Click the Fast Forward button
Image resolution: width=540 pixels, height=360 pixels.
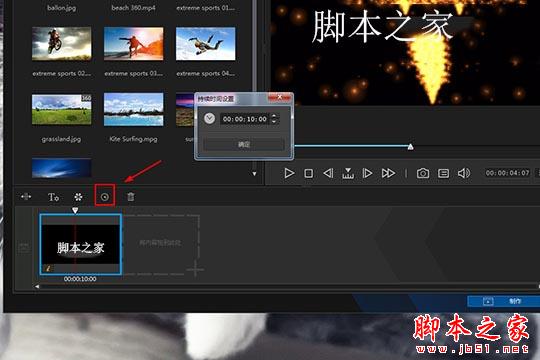pyautogui.click(x=388, y=173)
